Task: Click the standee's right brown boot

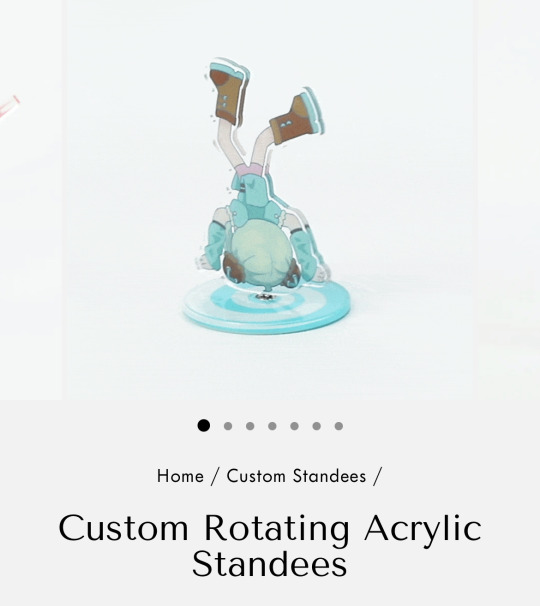Action: tap(297, 117)
